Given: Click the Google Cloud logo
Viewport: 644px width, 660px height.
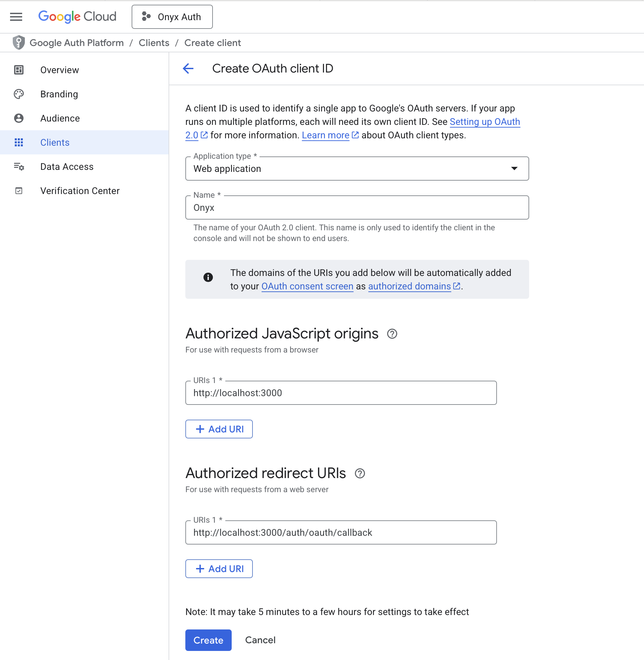Looking at the screenshot, I should (77, 16).
